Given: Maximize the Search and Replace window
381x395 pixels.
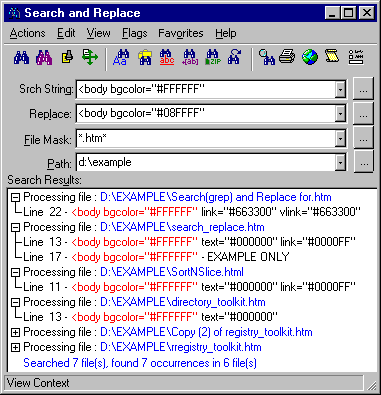Looking at the screenshot, I should coord(348,13).
